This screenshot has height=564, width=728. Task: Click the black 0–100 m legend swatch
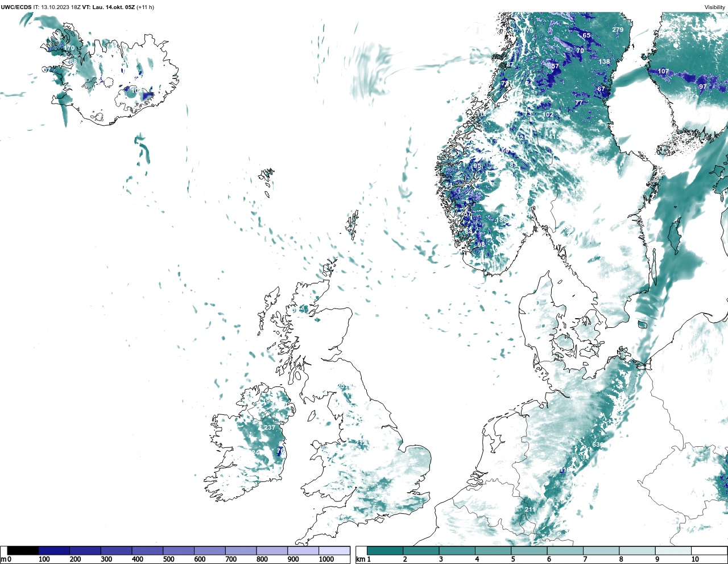[23, 550]
